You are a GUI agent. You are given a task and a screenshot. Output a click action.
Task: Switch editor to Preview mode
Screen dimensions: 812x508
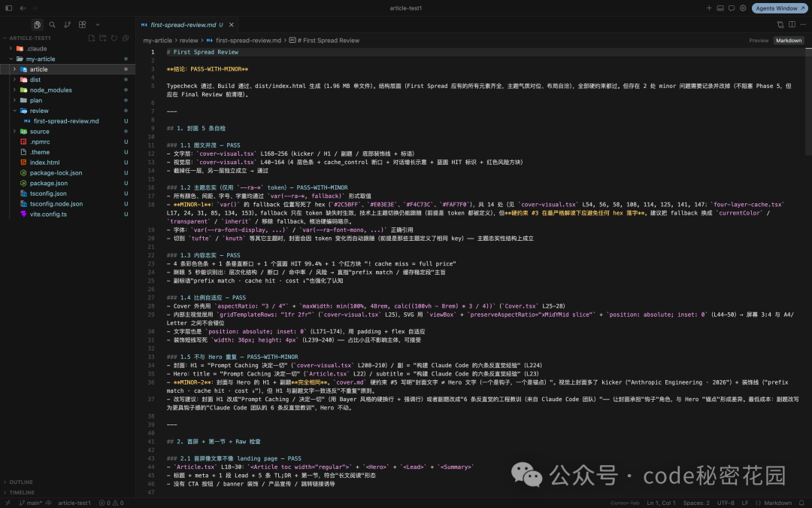tap(759, 41)
